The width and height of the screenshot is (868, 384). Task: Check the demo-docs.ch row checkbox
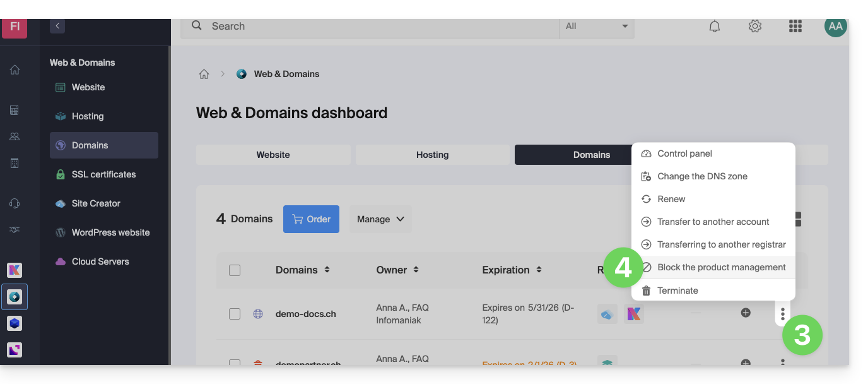point(235,314)
